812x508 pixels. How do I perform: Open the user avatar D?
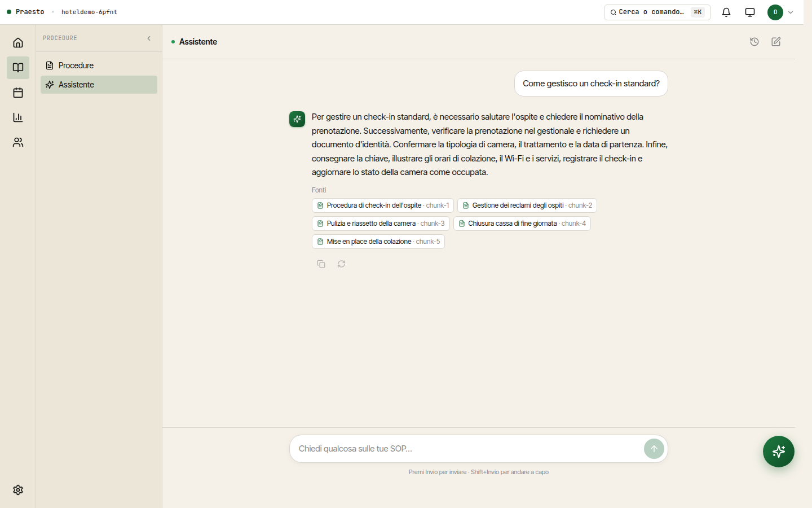(x=775, y=12)
